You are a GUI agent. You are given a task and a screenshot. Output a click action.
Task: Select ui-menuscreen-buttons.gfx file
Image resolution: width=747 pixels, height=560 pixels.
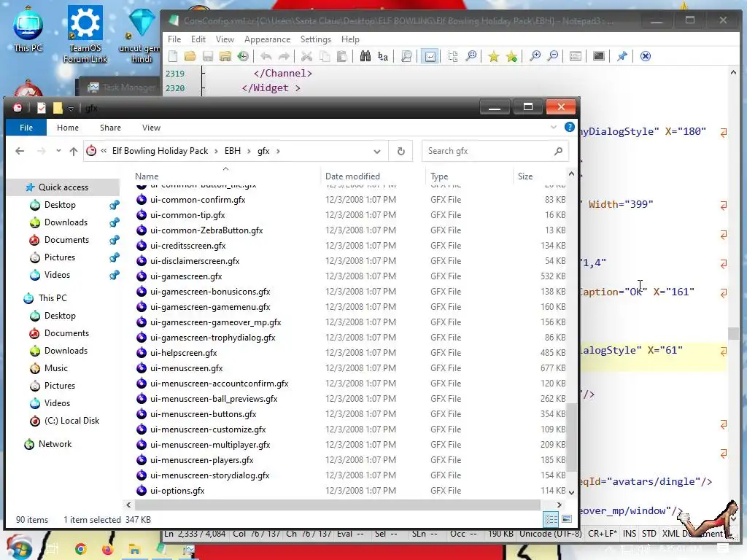[x=203, y=414]
